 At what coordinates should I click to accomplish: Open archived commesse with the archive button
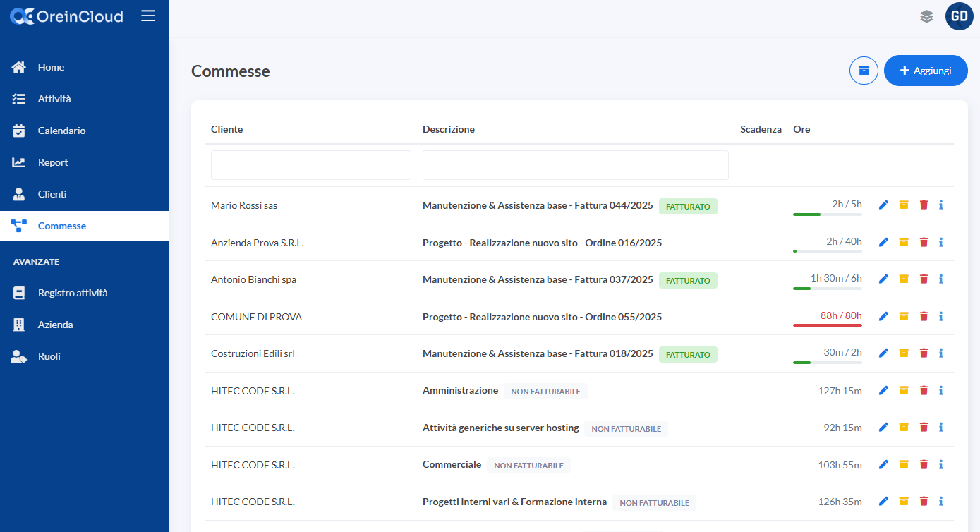(x=864, y=71)
